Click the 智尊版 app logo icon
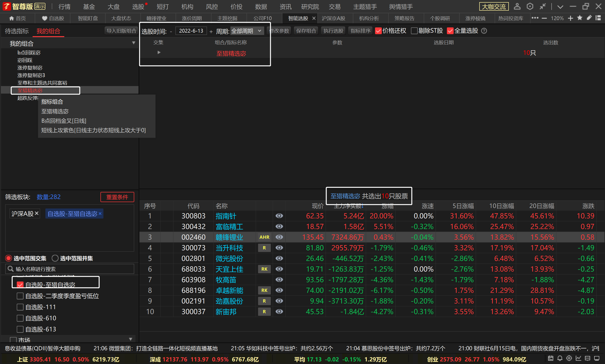Image resolution: width=605 pixels, height=364 pixels. [x=7, y=6]
